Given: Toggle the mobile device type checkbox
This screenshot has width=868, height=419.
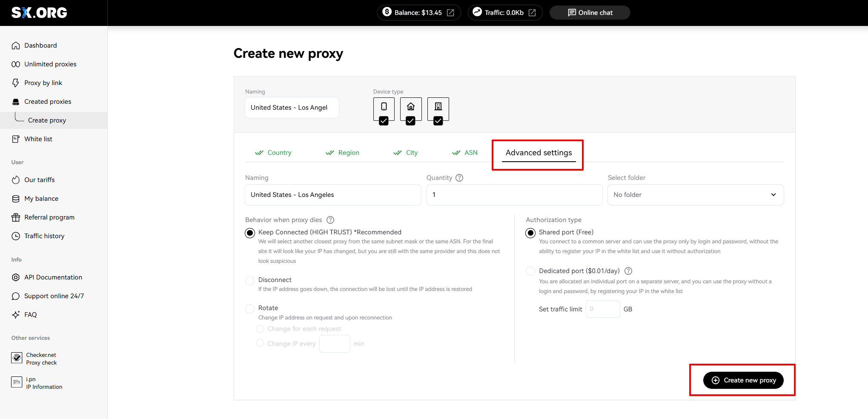Looking at the screenshot, I should (x=384, y=121).
